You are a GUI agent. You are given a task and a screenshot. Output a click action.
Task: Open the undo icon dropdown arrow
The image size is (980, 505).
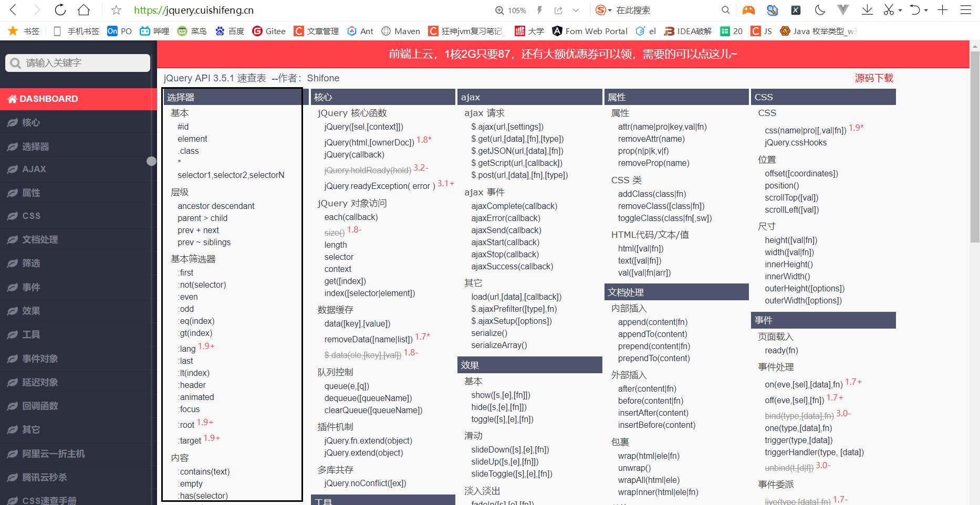[926, 10]
